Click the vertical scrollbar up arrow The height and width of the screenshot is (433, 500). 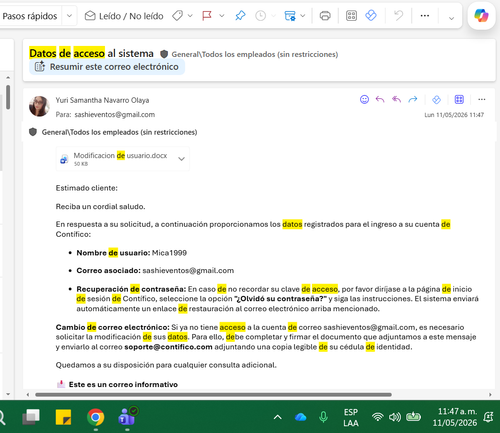pos(8,78)
